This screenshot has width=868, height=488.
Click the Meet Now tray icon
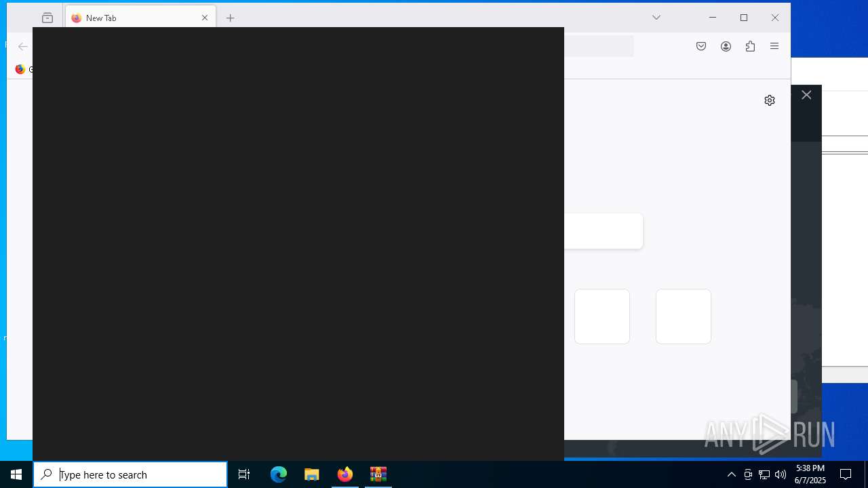tap(748, 474)
